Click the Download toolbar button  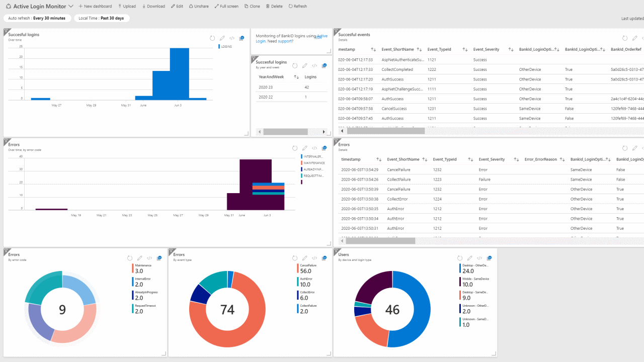[153, 6]
